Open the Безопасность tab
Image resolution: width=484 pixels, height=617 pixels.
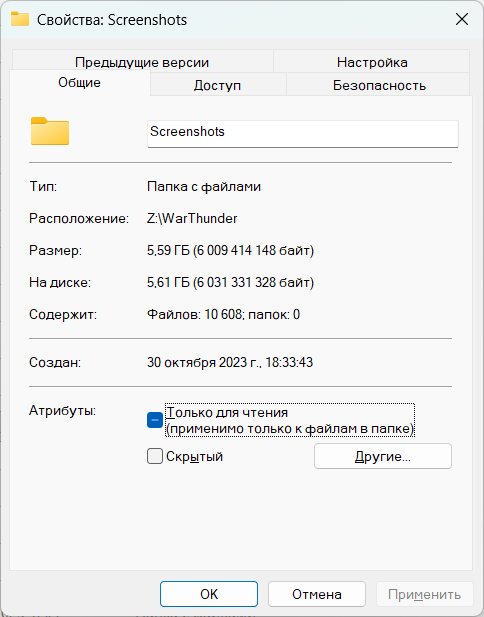point(379,85)
